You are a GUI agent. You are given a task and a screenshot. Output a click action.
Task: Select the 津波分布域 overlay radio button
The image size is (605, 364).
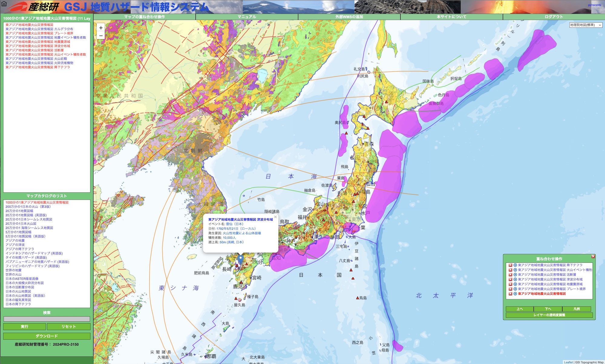[x=515, y=279]
